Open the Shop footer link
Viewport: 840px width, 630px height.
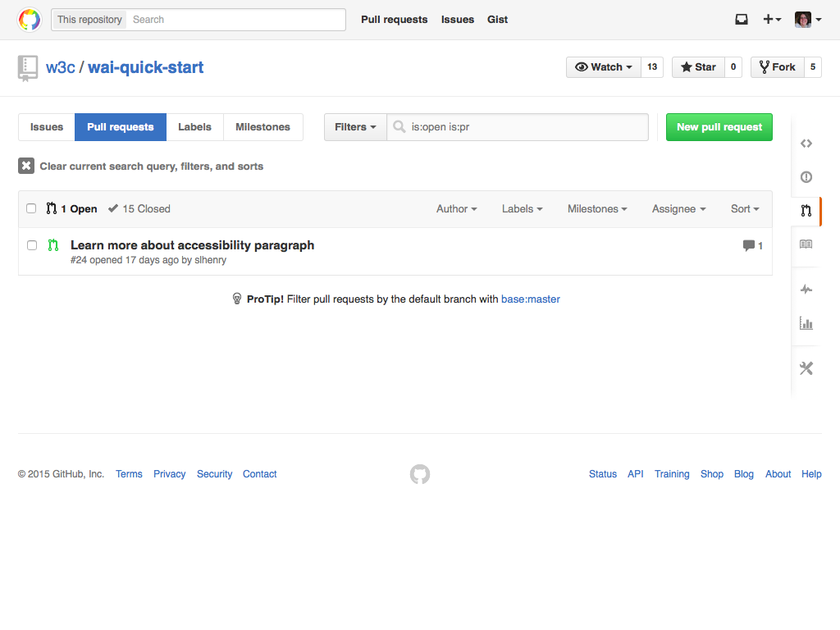coord(712,474)
